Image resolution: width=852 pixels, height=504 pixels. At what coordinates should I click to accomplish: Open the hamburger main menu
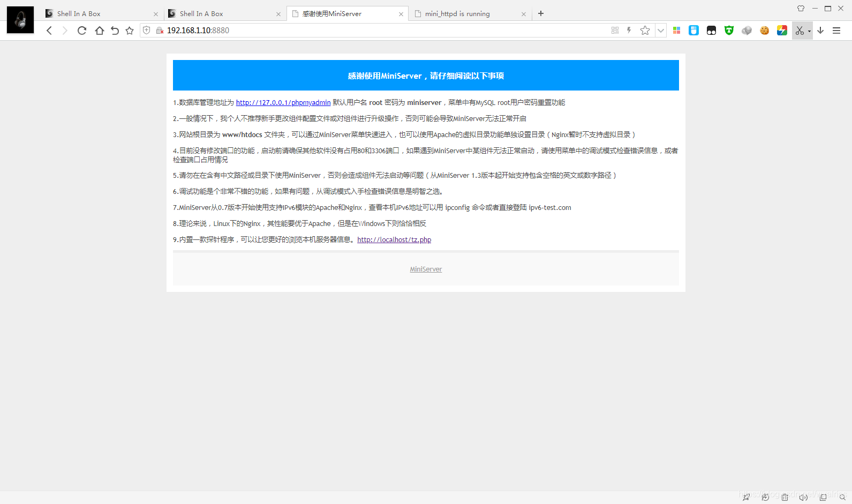[x=836, y=31]
